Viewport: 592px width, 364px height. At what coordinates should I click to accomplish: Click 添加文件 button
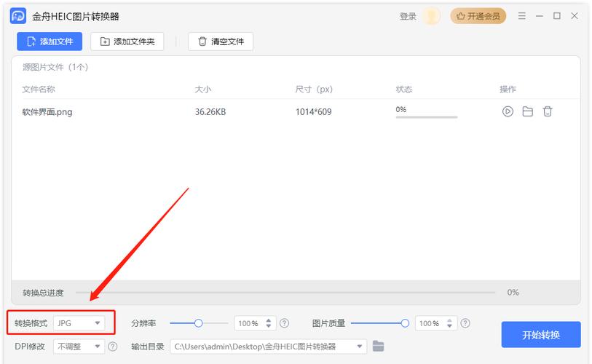pyautogui.click(x=50, y=41)
